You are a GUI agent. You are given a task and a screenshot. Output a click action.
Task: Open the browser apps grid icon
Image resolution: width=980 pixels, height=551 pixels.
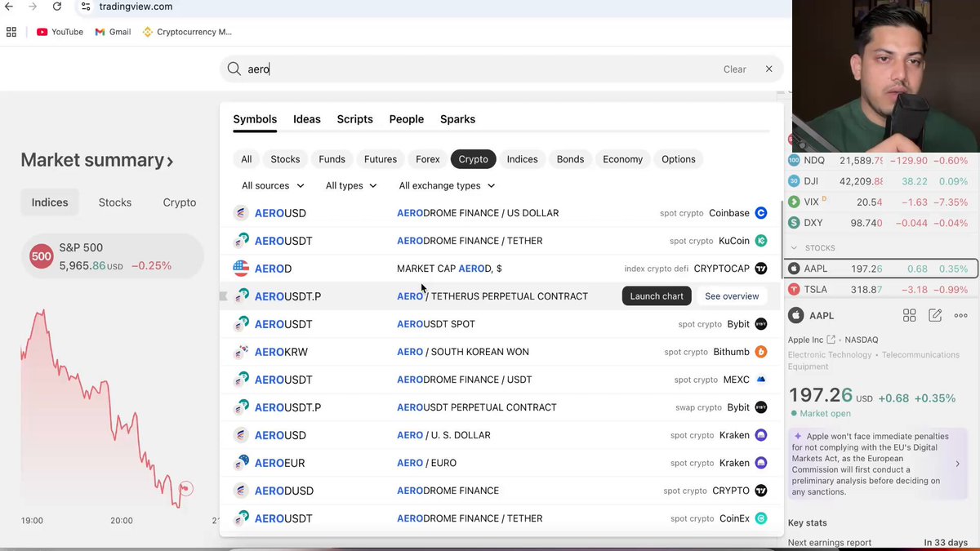[11, 32]
